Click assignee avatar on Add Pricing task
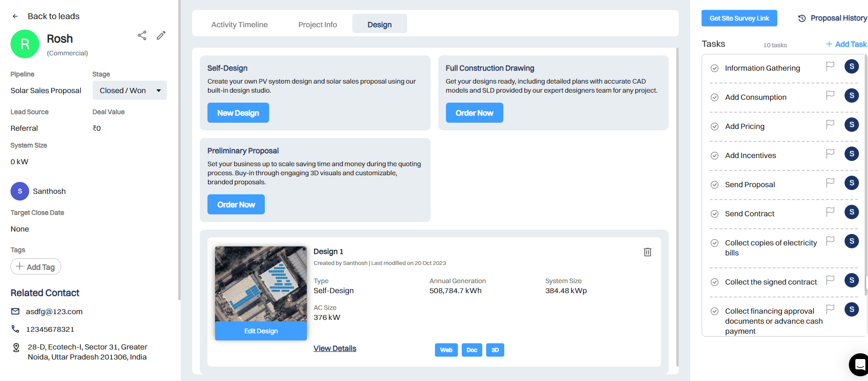The image size is (868, 381). point(851,125)
